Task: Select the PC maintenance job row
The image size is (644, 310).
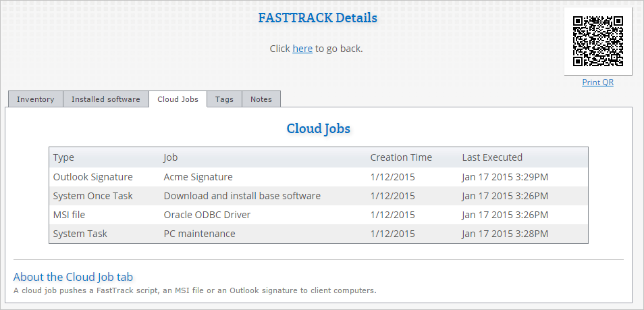Action: [199, 234]
